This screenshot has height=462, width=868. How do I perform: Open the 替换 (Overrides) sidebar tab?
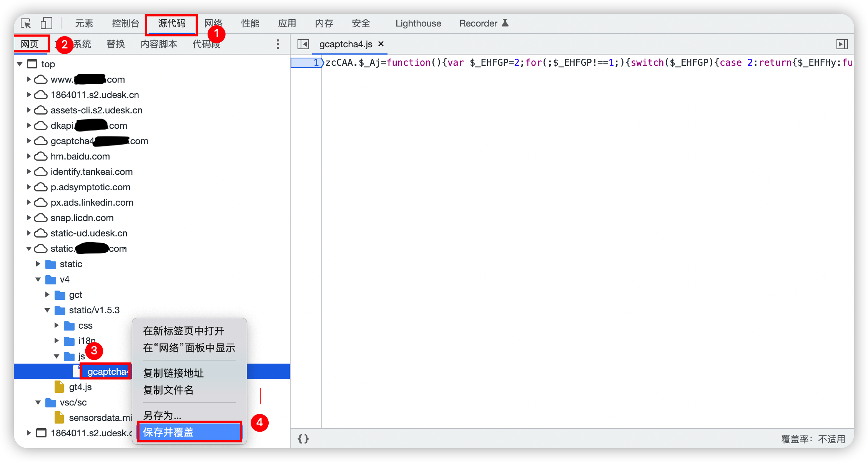116,44
